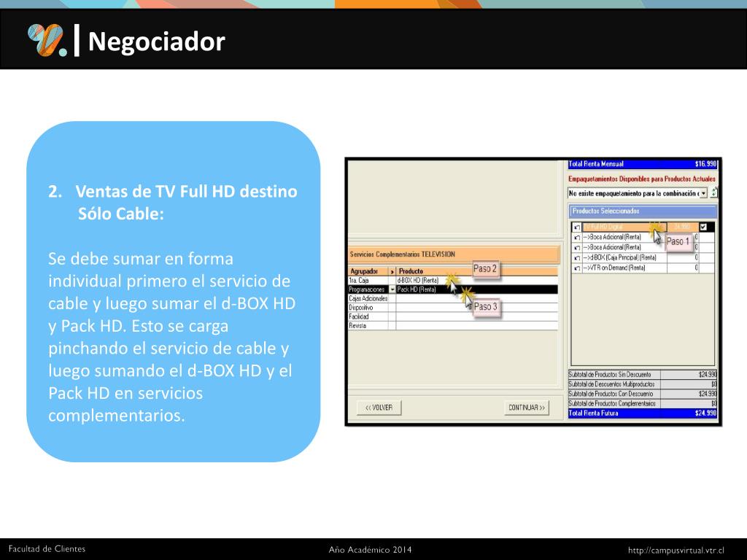This screenshot has width=747, height=560.
Task: Select the Cajas Adicionales row
Action: coord(452,298)
